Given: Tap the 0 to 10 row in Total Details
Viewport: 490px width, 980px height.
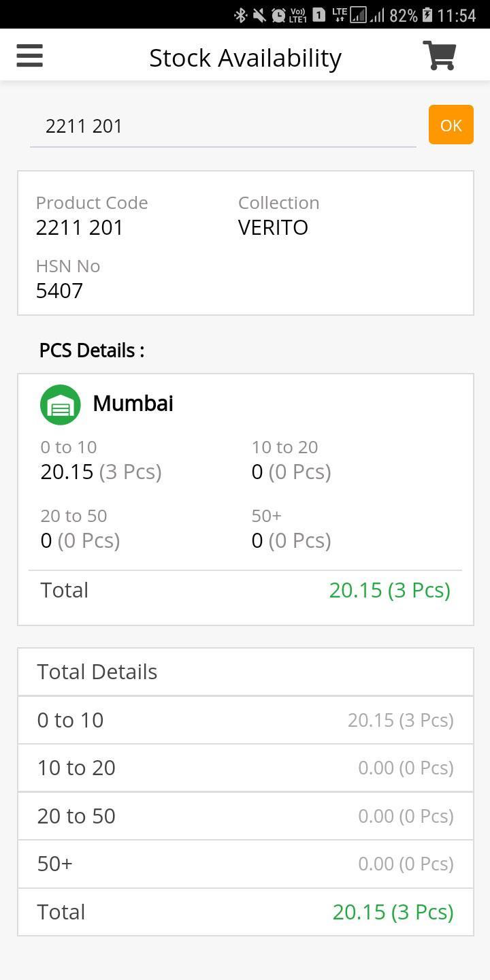Looking at the screenshot, I should (x=245, y=720).
